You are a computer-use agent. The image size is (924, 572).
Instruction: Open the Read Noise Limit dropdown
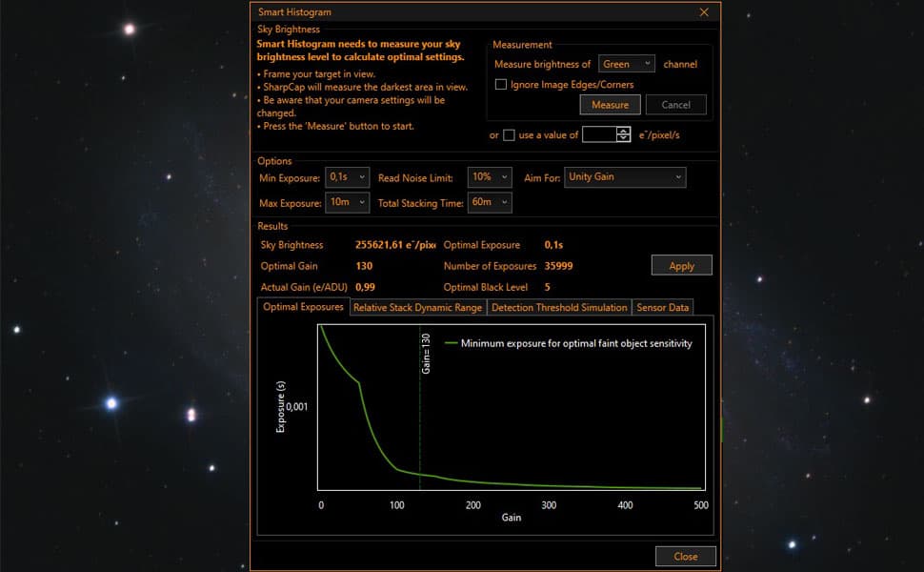490,177
